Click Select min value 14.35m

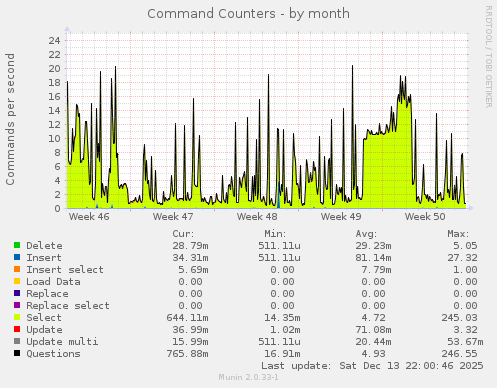[x=282, y=318]
